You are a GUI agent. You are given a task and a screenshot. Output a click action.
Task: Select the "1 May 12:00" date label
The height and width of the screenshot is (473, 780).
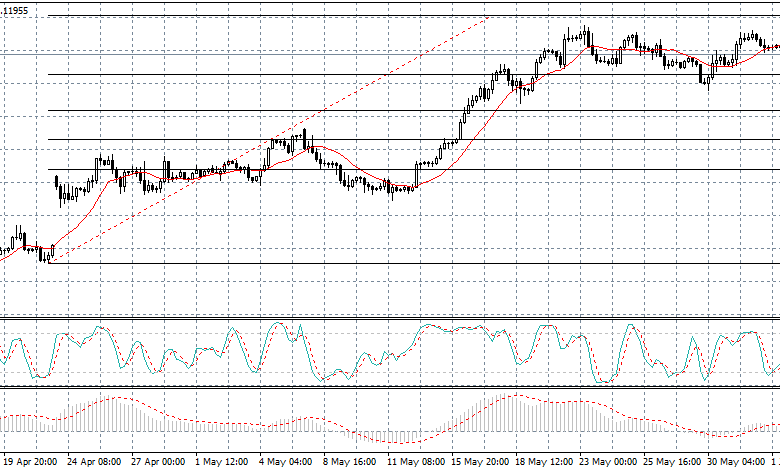[222, 463]
